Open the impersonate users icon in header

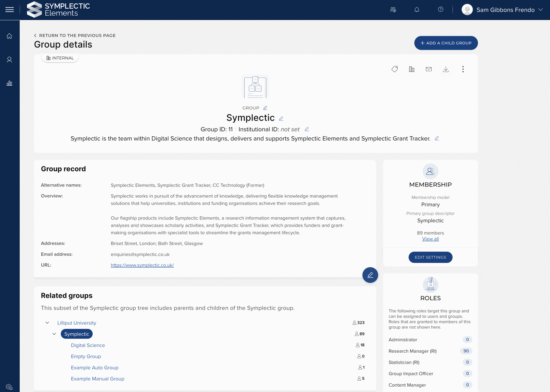(x=393, y=10)
